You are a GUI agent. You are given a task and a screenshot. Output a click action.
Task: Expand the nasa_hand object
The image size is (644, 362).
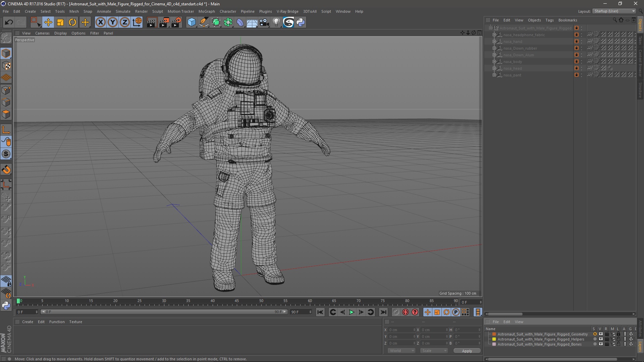click(494, 42)
